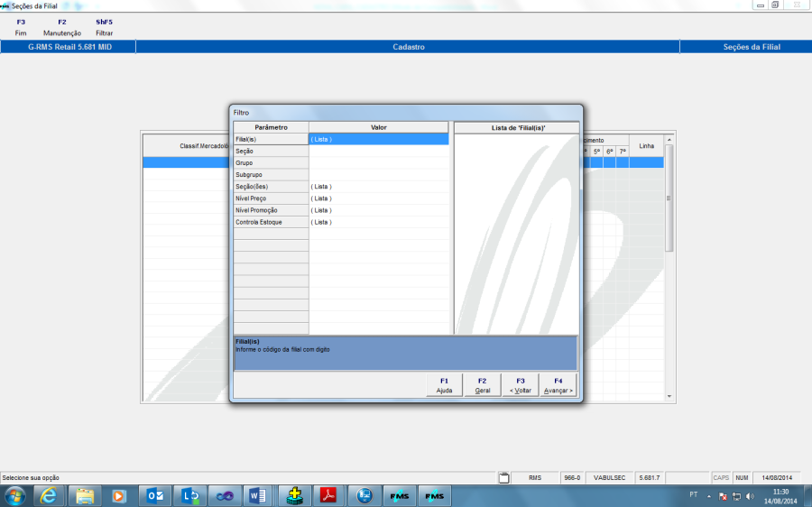Click scroll up arrow of background table
The image size is (812, 507).
coord(669,140)
